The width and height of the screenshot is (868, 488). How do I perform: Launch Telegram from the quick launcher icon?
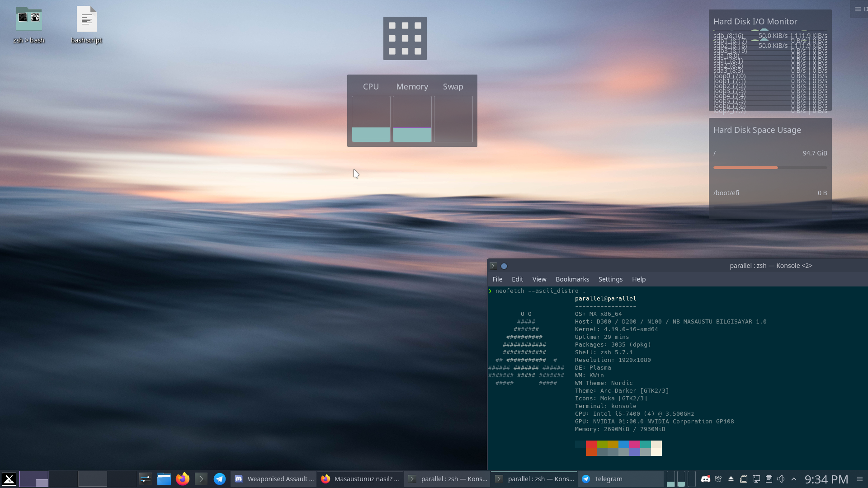[220, 479]
